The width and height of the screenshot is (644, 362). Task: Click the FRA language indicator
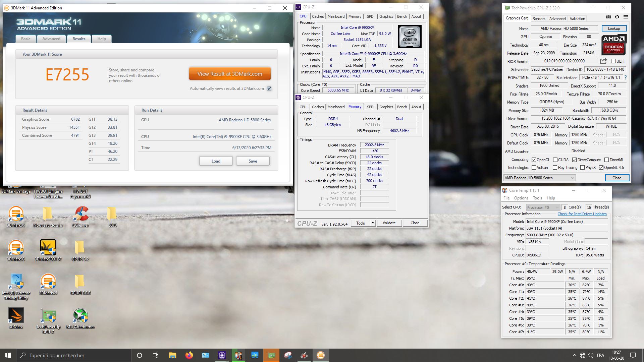click(x=600, y=355)
